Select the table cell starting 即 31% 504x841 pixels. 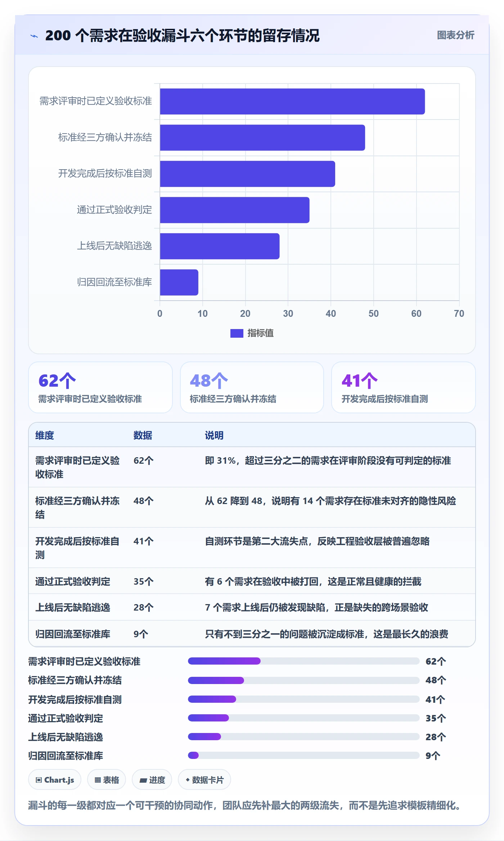328,460
